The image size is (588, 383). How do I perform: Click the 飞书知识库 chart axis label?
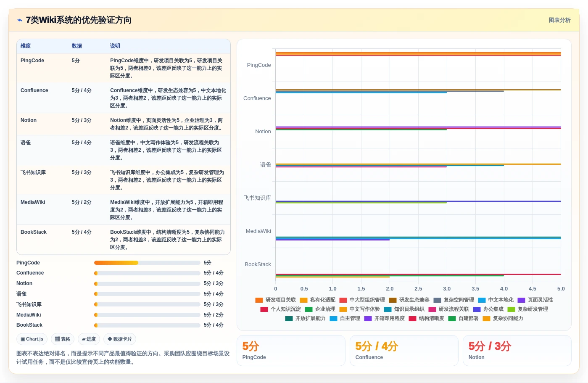pos(257,198)
